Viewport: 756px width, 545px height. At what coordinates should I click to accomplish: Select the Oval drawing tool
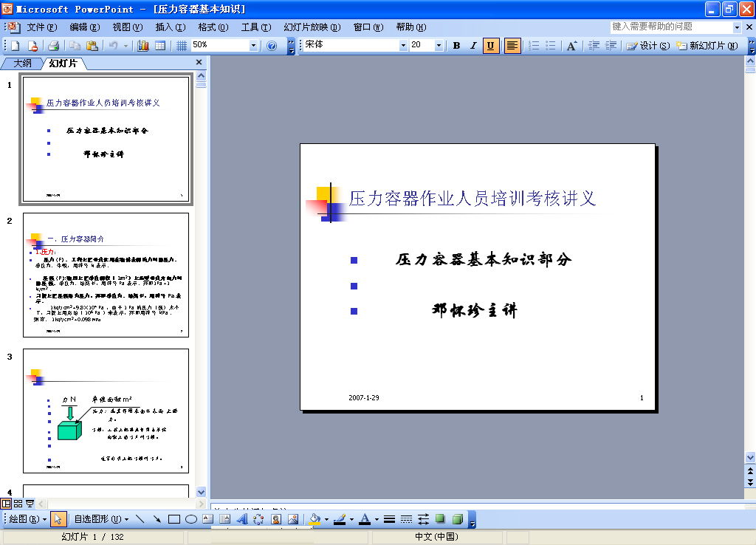[x=190, y=519]
